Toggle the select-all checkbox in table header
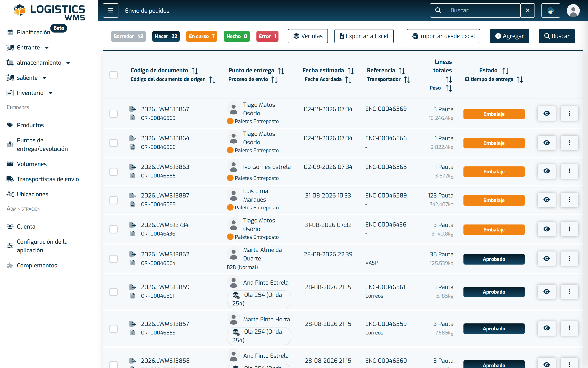The width and height of the screenshot is (588, 368). [114, 75]
